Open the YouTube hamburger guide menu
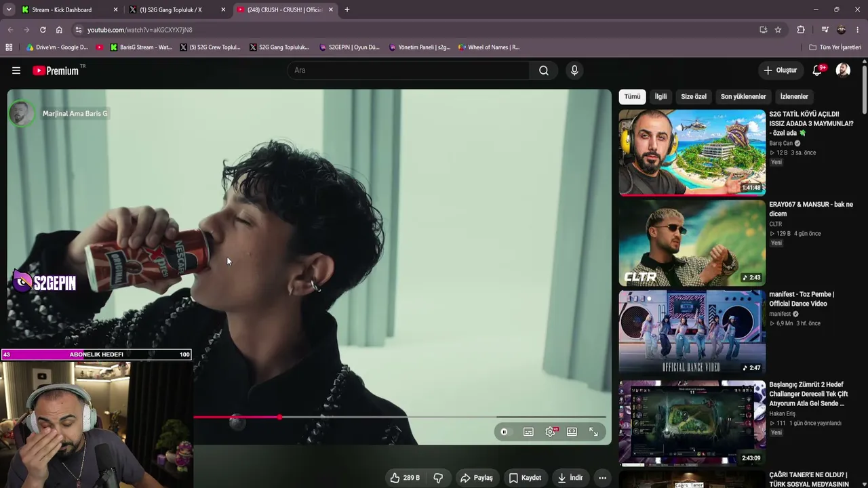 point(16,70)
